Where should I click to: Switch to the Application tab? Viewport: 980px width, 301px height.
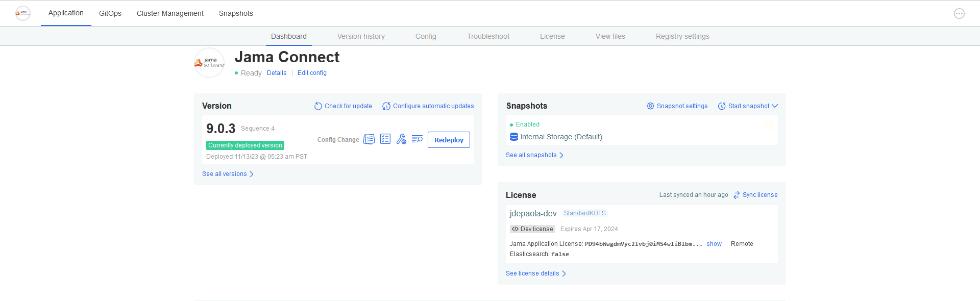66,13
